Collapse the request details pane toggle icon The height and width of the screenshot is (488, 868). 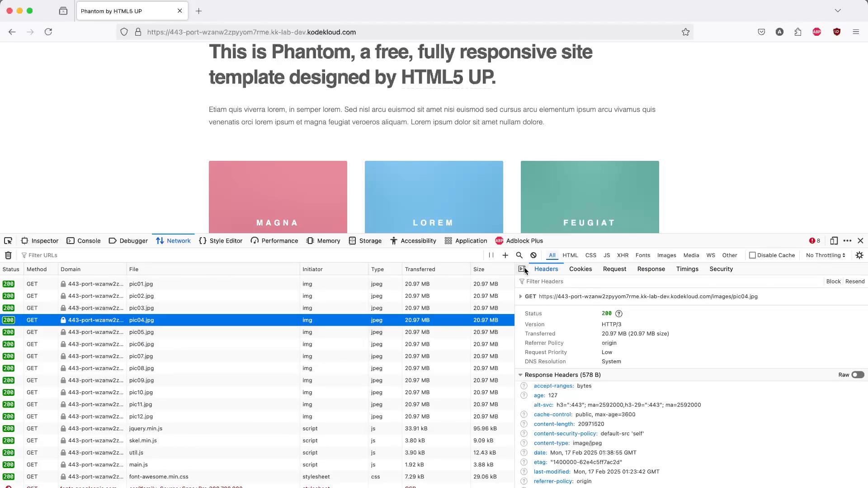[522, 269]
